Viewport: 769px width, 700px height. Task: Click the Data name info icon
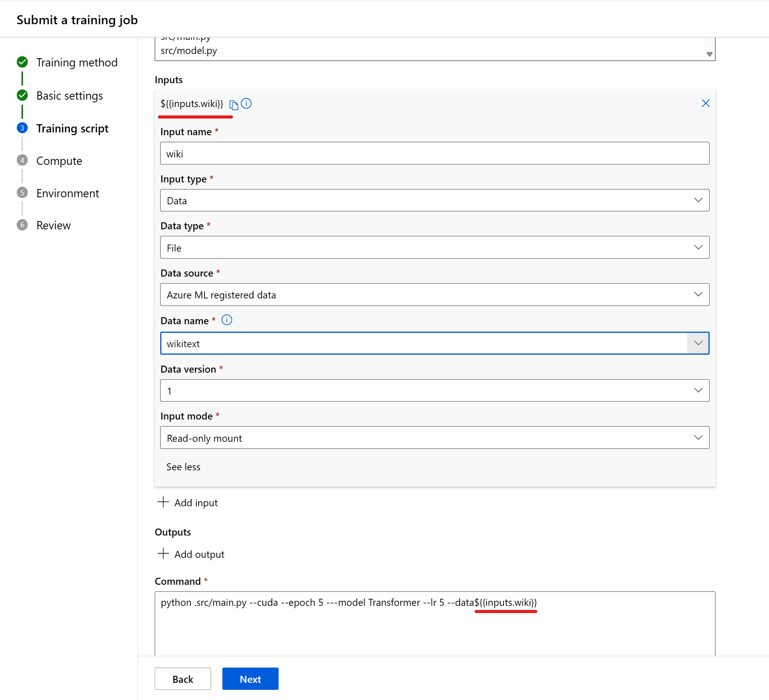click(x=227, y=320)
